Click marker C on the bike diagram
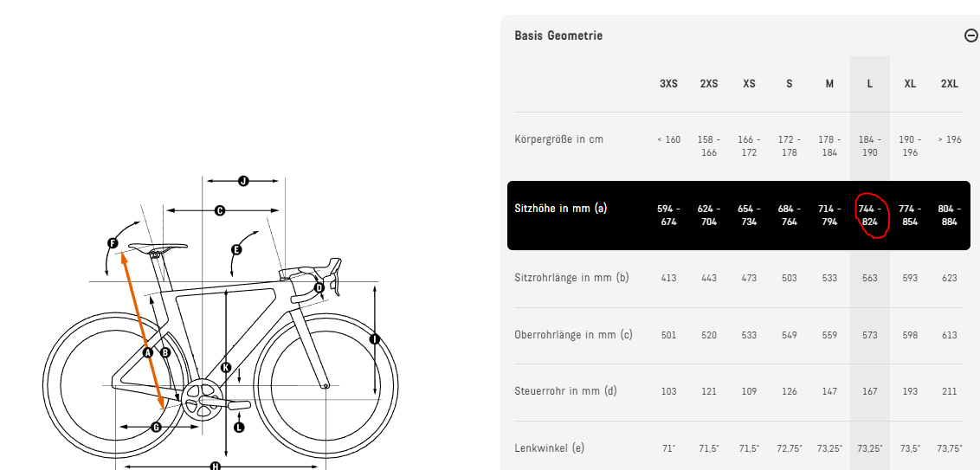This screenshot has width=980, height=470. [220, 210]
